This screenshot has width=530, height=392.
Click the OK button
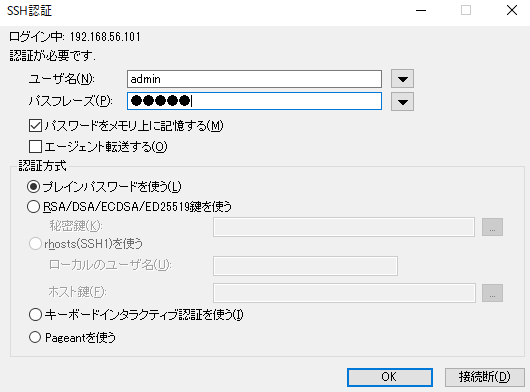point(390,377)
